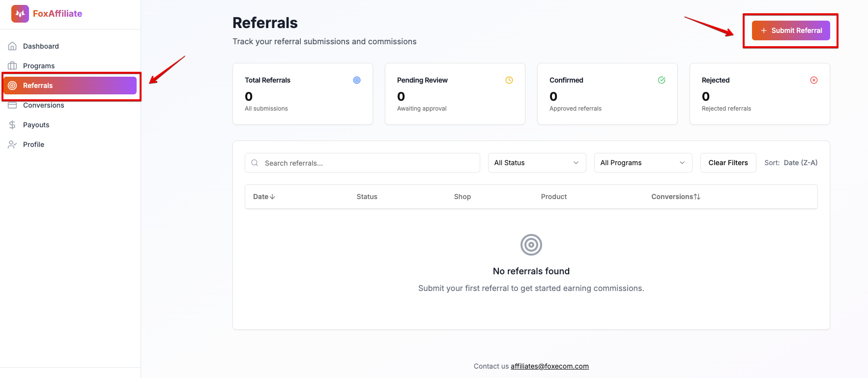The width and height of the screenshot is (868, 378).
Task: Click the Shop column header
Action: click(463, 197)
